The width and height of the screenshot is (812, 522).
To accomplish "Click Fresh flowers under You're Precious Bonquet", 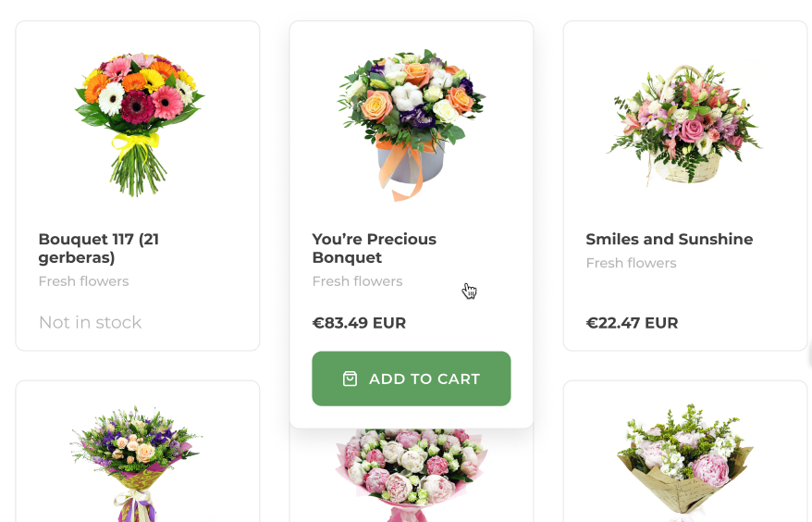I will tap(357, 281).
